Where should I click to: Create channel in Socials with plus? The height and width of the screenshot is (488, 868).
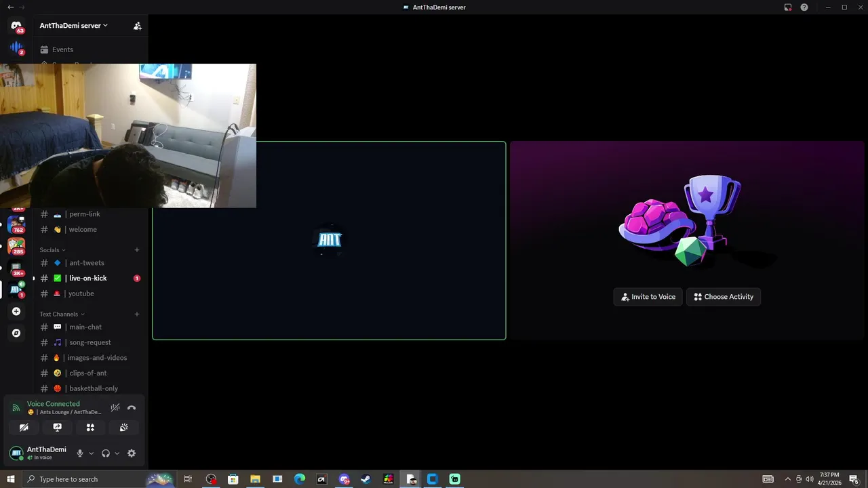pos(137,250)
